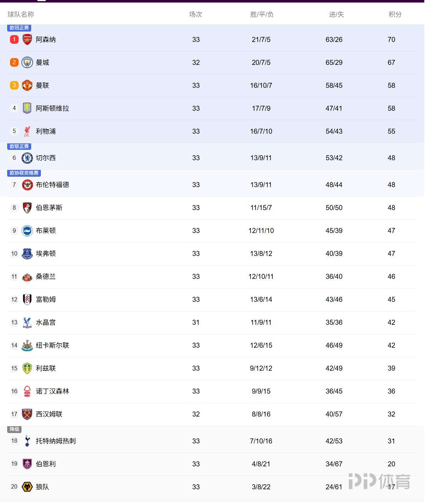
Task: Click the Manchester United crest icon
Action: tap(27, 85)
